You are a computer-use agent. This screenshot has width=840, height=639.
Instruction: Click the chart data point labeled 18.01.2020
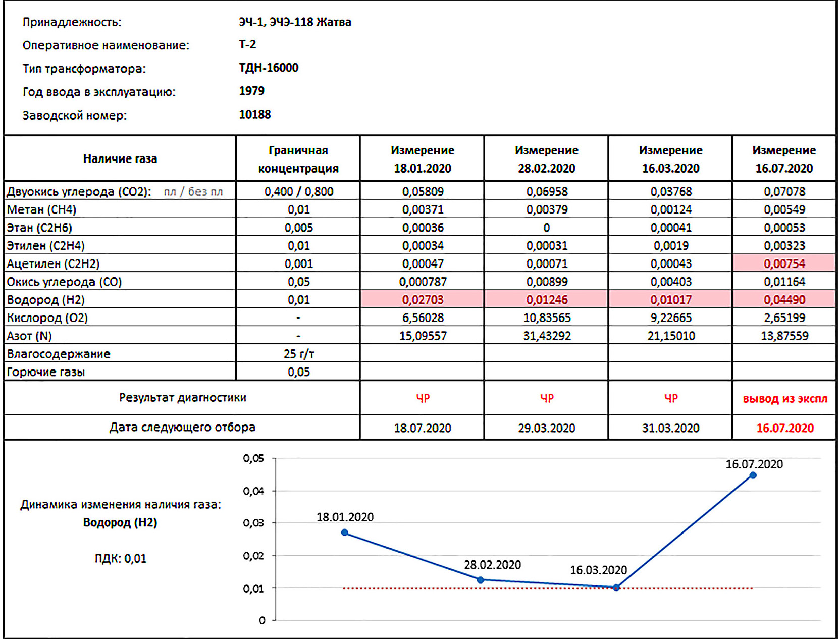pyautogui.click(x=345, y=532)
